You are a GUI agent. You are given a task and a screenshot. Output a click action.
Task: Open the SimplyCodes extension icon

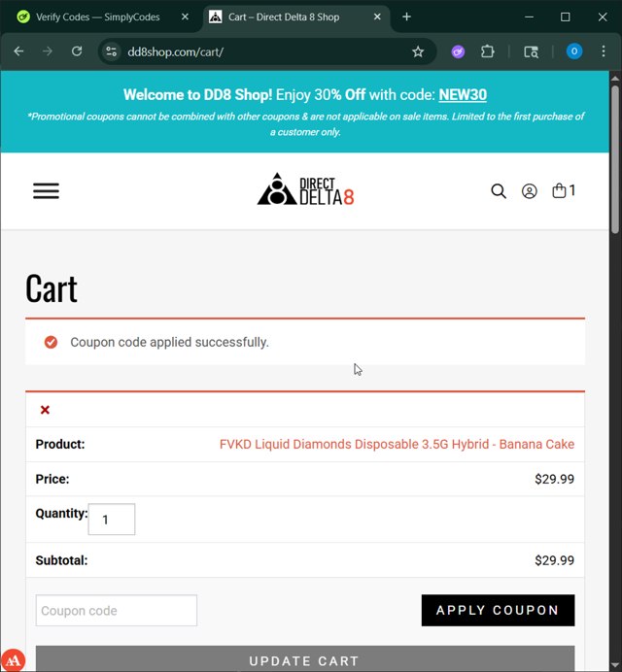[458, 51]
